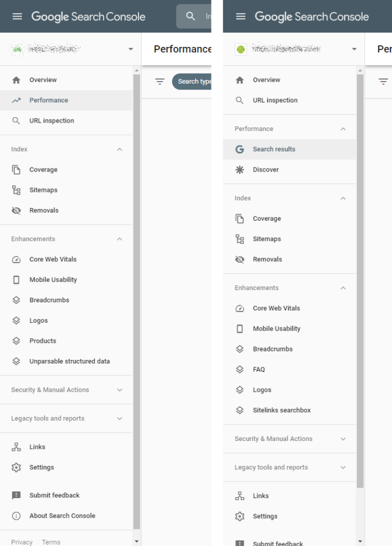Select Logos in right panel

pyautogui.click(x=289, y=390)
